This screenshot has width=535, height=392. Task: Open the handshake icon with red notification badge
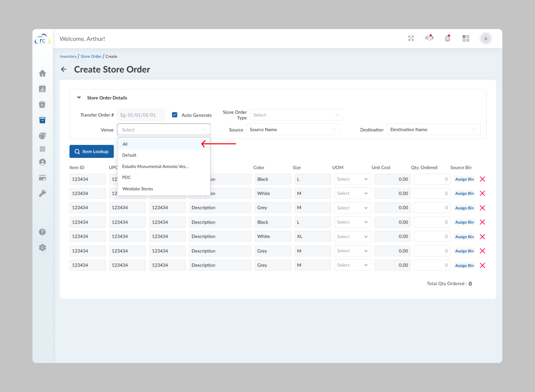click(429, 38)
